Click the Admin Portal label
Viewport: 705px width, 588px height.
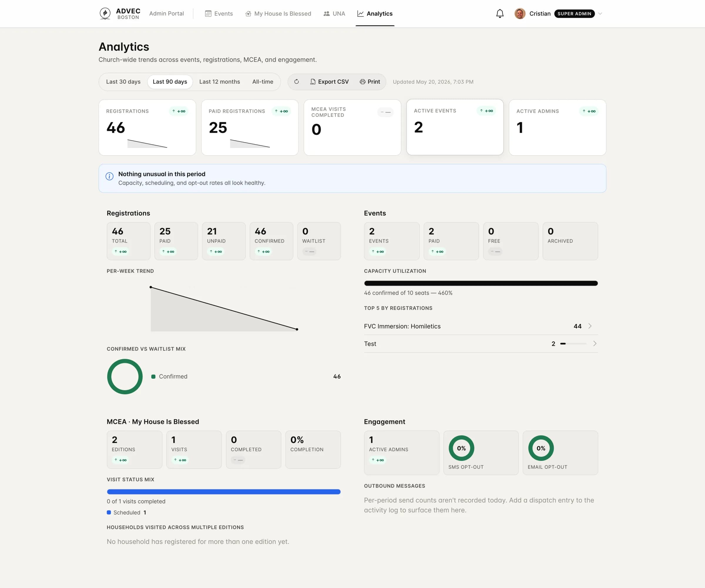167,14
